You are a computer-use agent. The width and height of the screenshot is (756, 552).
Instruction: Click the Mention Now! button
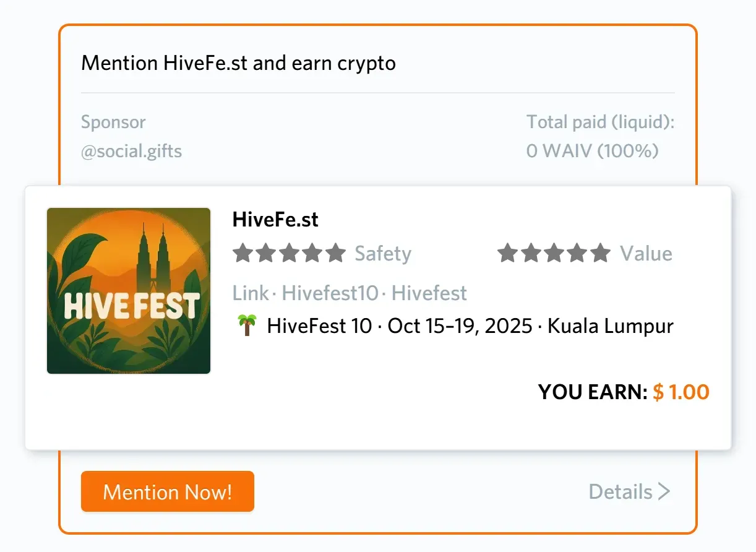tap(167, 492)
